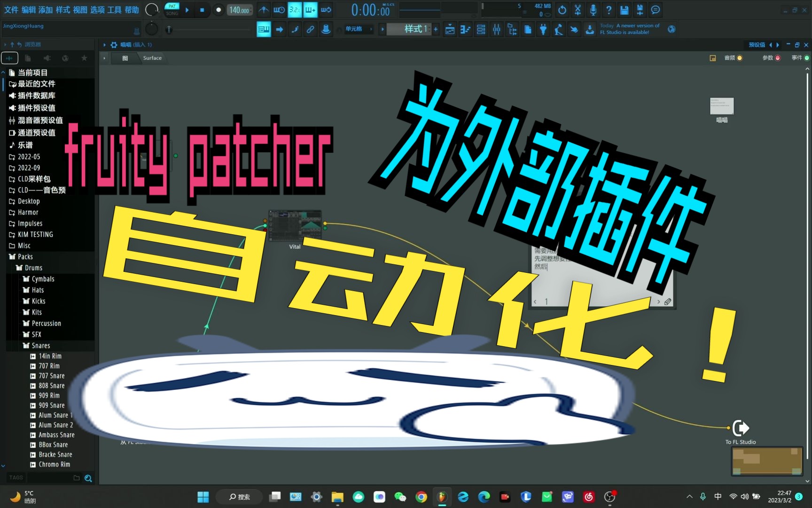
Task: Click the touch controller hand icon
Action: click(x=574, y=29)
